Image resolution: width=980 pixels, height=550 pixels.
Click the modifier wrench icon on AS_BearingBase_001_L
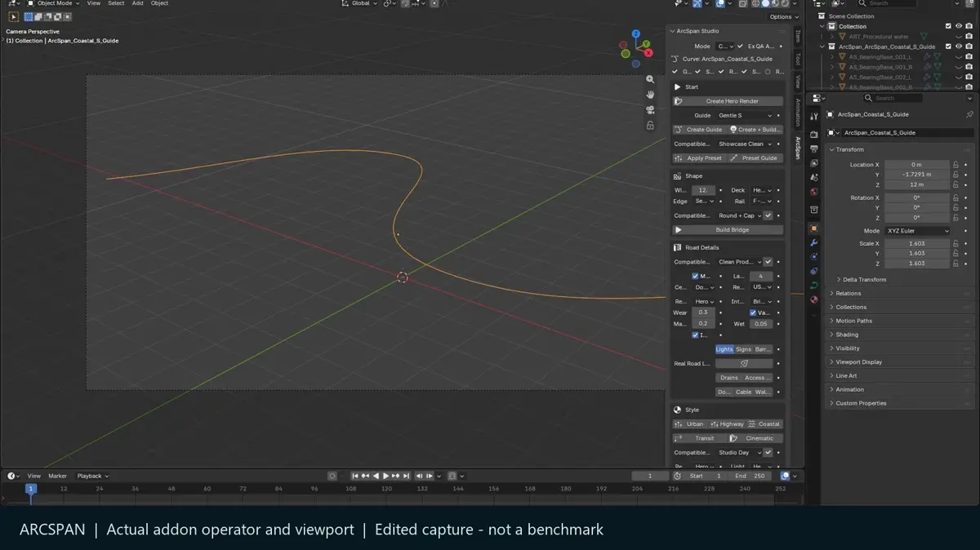coord(927,57)
